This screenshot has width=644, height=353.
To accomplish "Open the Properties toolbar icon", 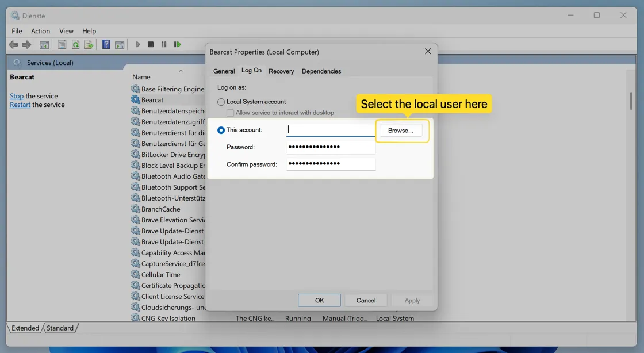I will (62, 44).
